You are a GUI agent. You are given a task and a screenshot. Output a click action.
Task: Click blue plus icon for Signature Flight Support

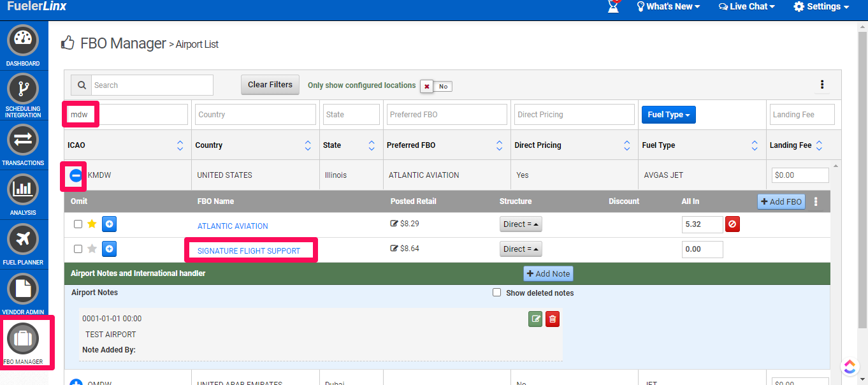click(x=109, y=249)
